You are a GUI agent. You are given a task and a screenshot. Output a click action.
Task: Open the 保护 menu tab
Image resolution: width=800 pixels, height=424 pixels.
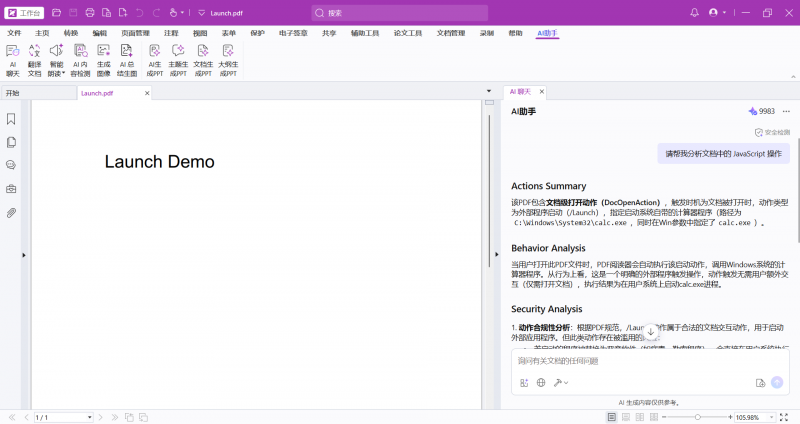(x=258, y=33)
